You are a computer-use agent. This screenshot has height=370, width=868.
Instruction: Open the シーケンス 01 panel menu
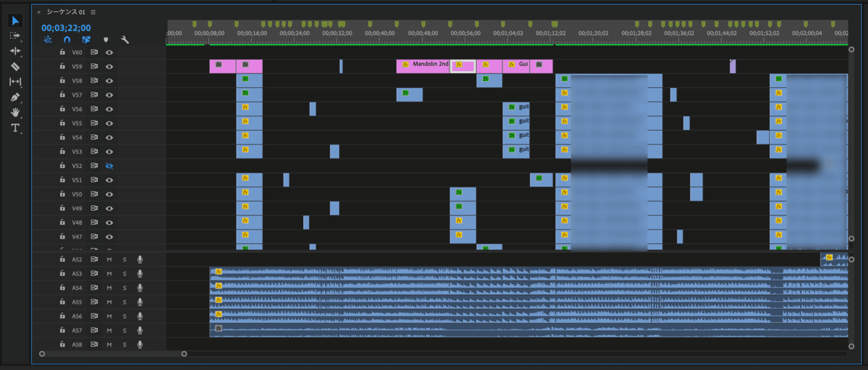tap(93, 12)
